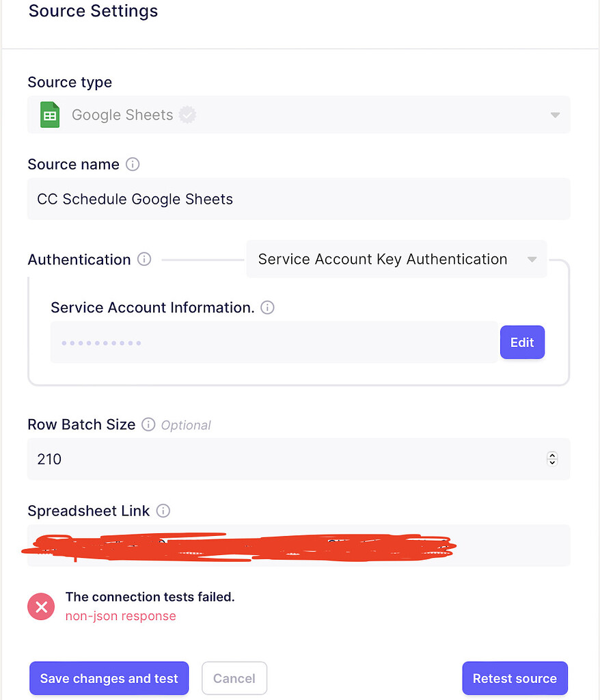Screen dimensions: 600x700
Task: Click the red connection failed error icon
Action: tap(40, 606)
